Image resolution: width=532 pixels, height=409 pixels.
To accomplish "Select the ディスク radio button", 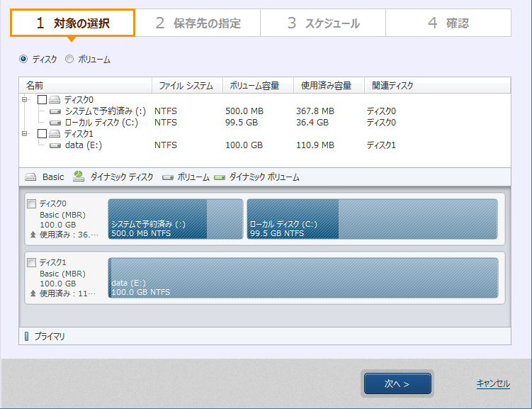I will pos(23,60).
